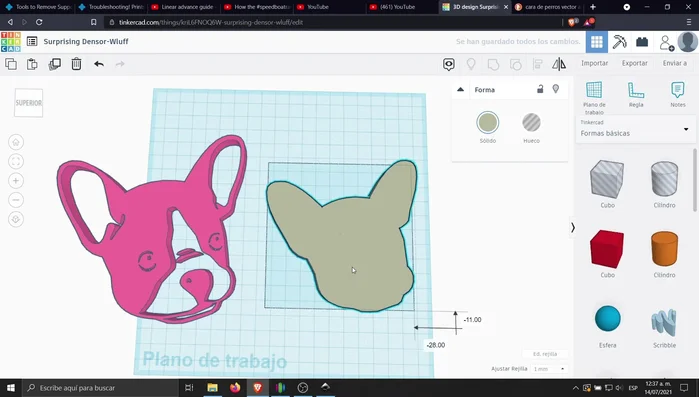699x397 pixels.
Task: Open Firefox from the taskbar
Action: tap(235, 388)
